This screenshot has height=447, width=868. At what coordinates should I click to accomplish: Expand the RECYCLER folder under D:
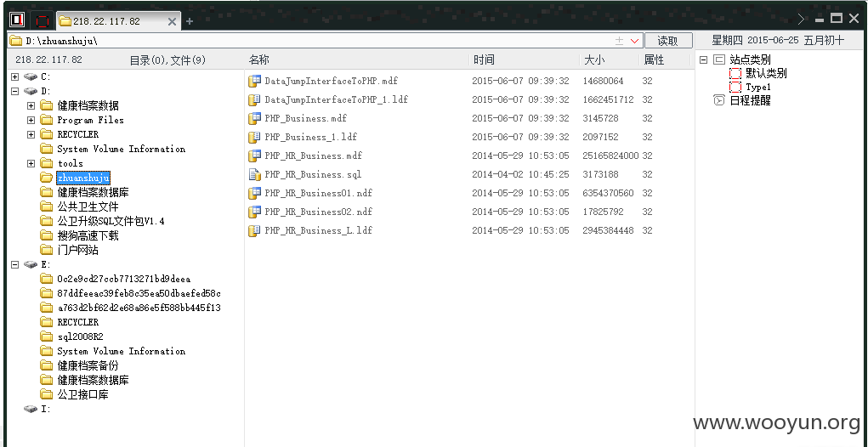pyautogui.click(x=31, y=134)
